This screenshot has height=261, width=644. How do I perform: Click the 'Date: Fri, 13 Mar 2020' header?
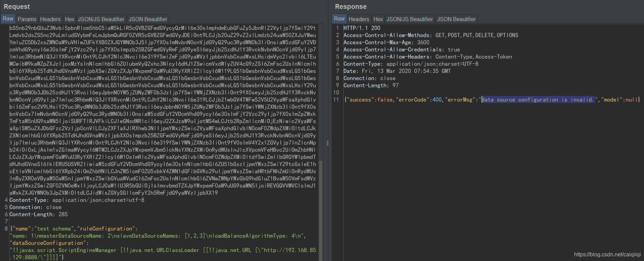point(397,71)
